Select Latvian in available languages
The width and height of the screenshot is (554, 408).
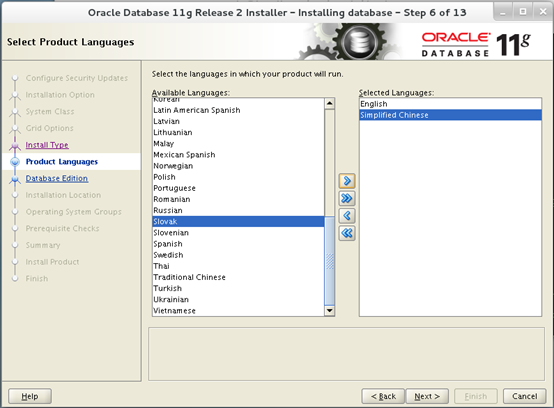[x=238, y=122]
